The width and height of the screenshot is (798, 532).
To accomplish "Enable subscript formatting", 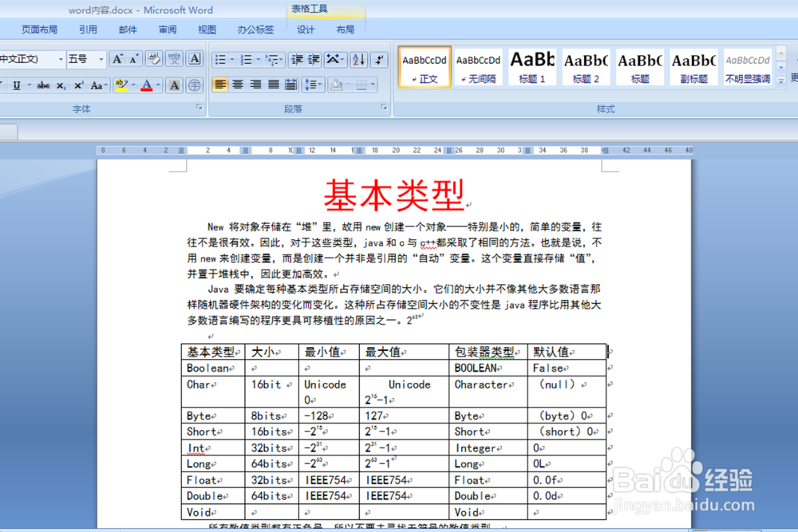I will click(61, 85).
